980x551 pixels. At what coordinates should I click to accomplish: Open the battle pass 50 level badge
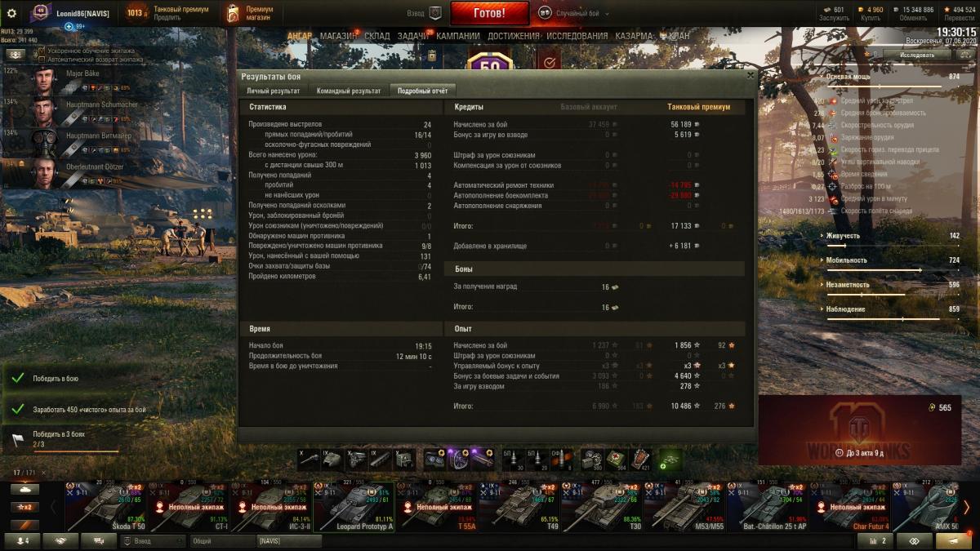point(490,62)
